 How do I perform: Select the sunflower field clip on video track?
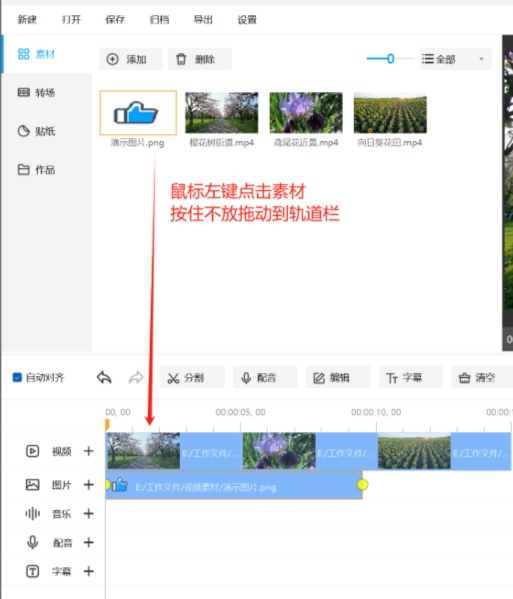[445, 451]
